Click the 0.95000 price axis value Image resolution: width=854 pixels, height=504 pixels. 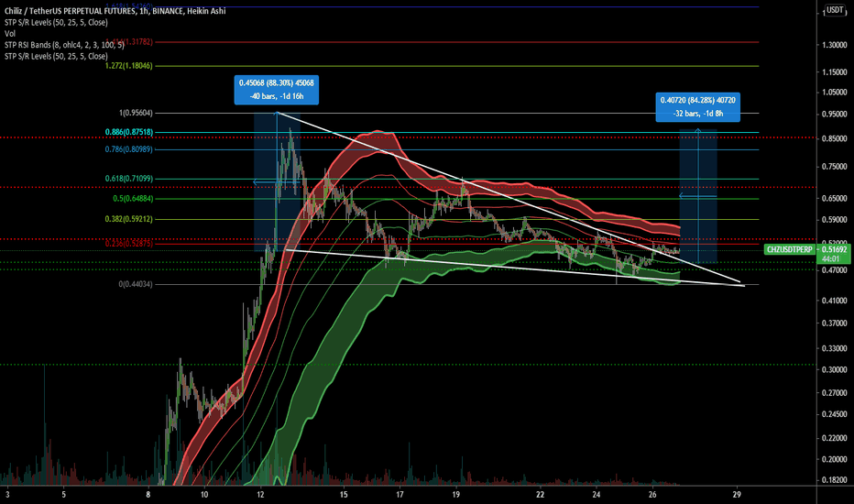tap(835, 114)
